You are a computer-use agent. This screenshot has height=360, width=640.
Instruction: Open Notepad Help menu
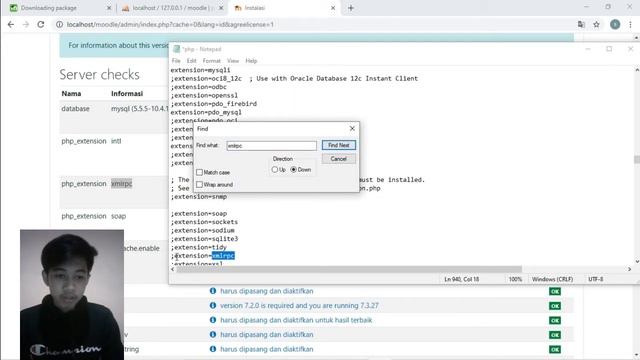[251, 61]
